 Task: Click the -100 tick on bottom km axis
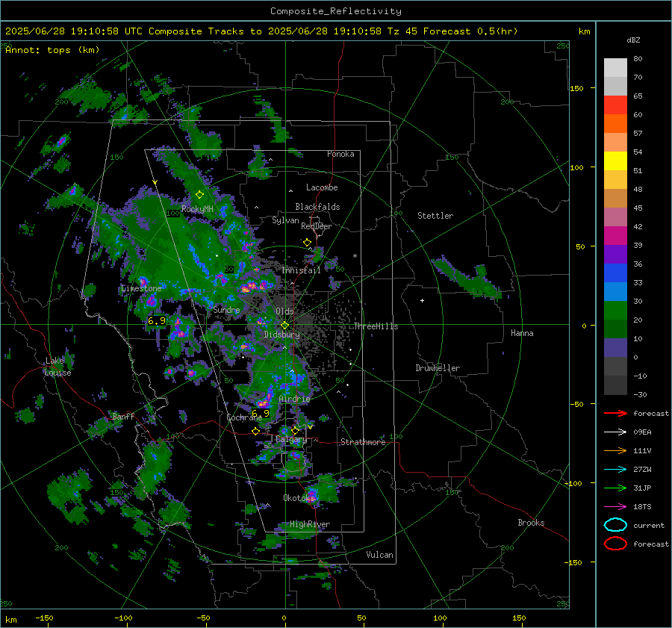(123, 618)
